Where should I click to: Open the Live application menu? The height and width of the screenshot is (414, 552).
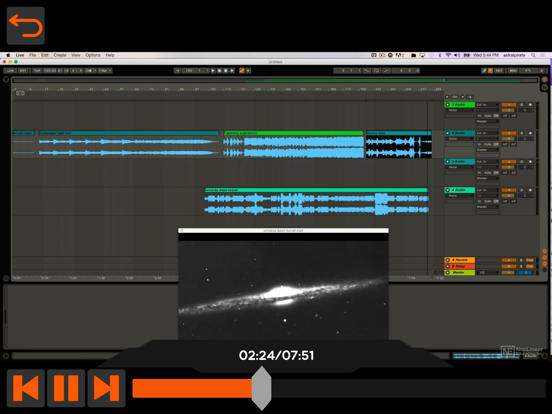[20, 55]
